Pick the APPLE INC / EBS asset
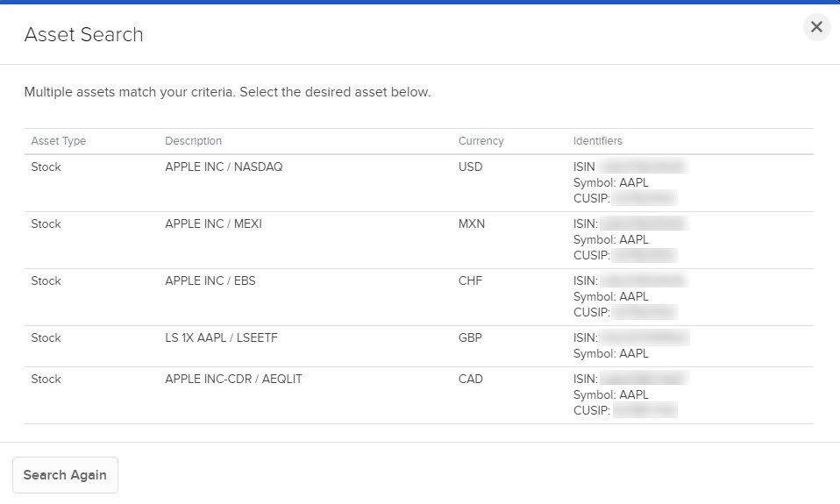 [210, 280]
